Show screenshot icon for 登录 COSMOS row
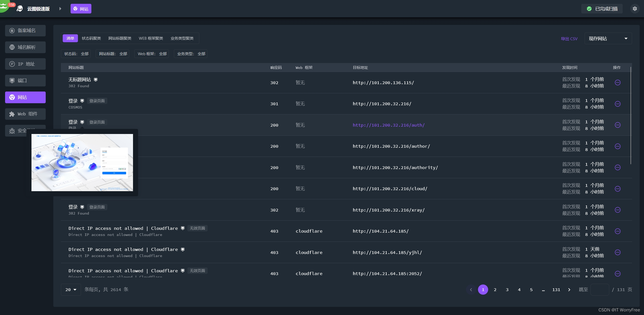This screenshot has height=315, width=644. tap(82, 101)
